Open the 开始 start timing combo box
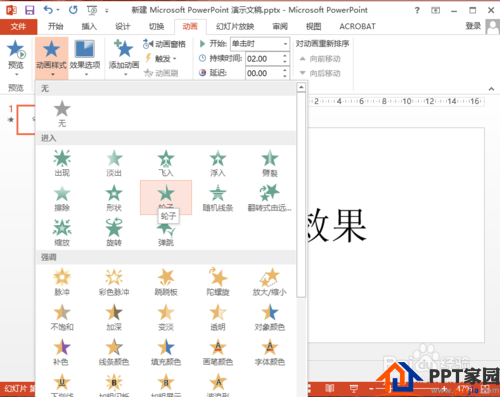 tap(260, 44)
